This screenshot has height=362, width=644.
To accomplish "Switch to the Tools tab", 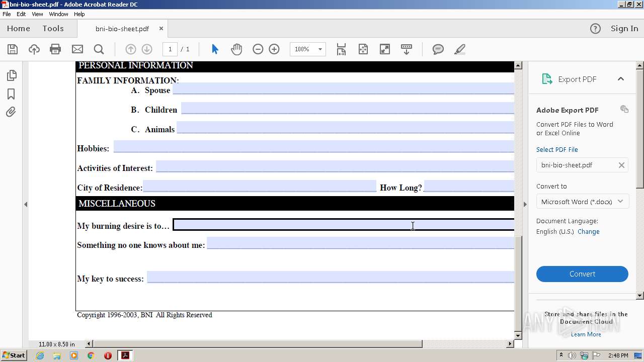I will point(53,29).
